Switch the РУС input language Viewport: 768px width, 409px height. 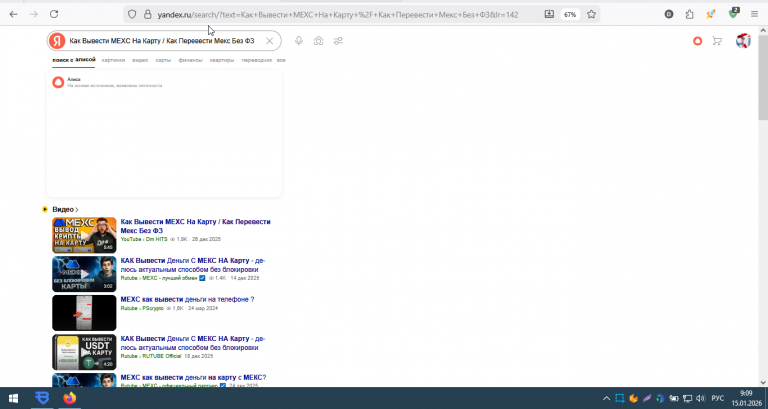[x=718, y=398]
